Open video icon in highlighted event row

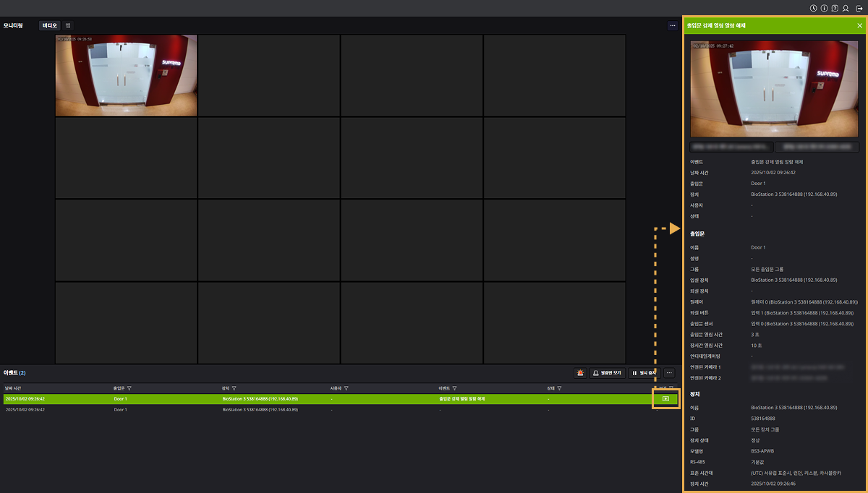(x=665, y=398)
